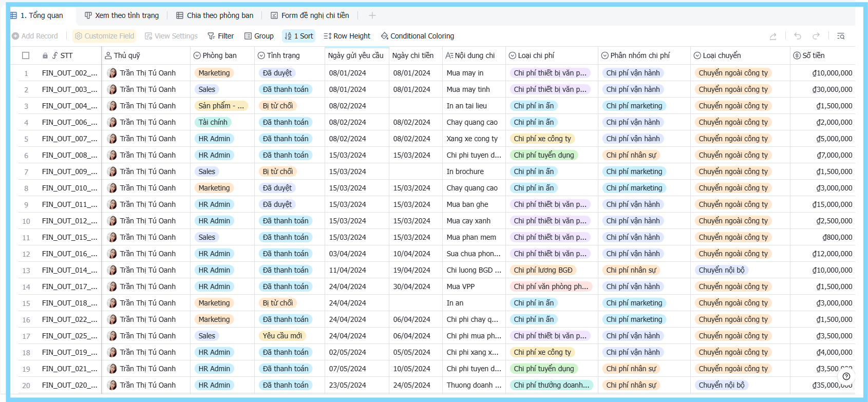The image size is (868, 402).
Task: Open the '1 Sort' settings
Action: [298, 36]
